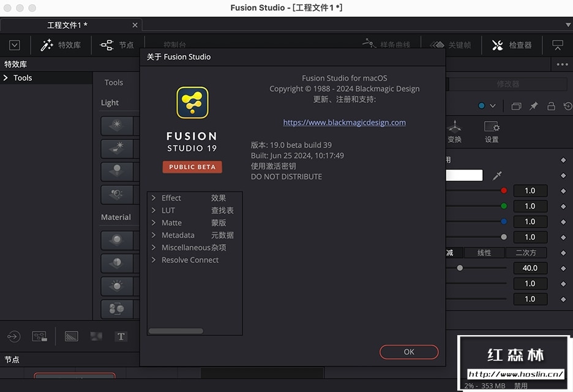573x392 pixels.
Task: Expand the Effect 效果 category
Action: click(x=154, y=198)
